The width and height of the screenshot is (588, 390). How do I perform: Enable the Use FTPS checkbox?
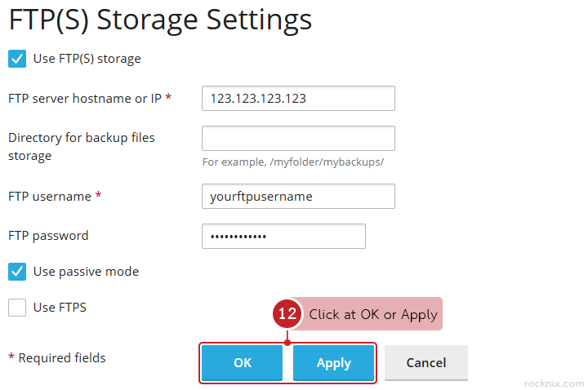[17, 308]
